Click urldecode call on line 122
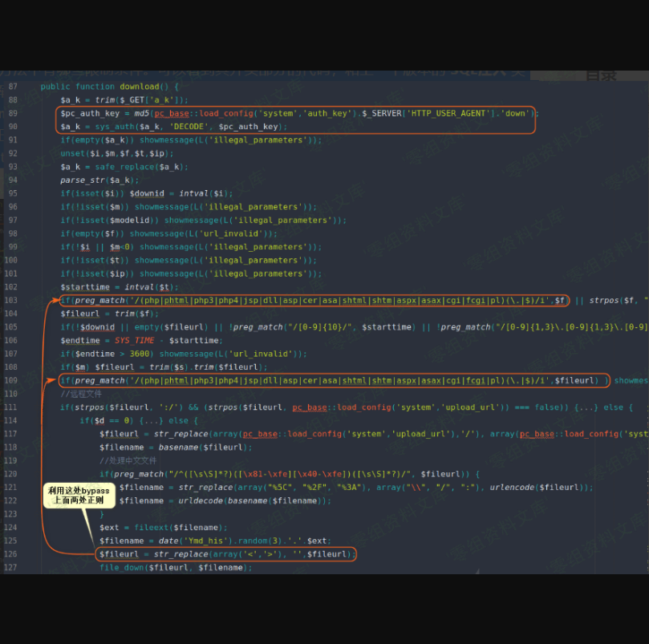 (x=193, y=501)
